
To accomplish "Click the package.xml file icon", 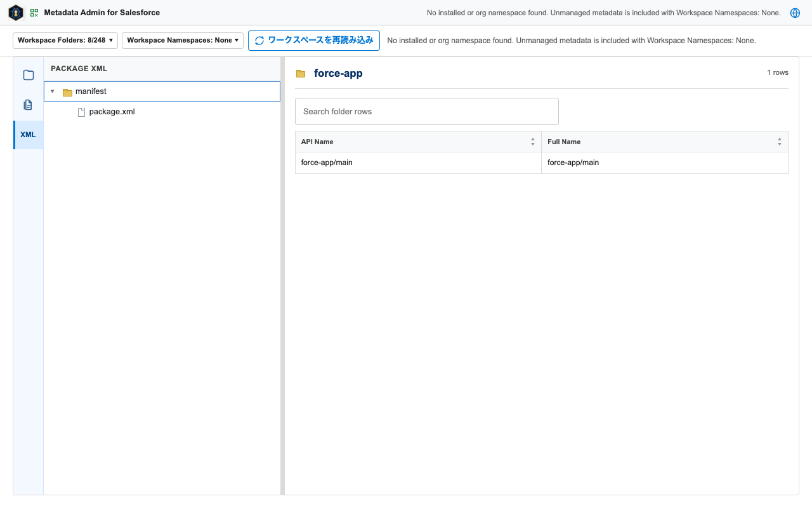I will click(81, 112).
